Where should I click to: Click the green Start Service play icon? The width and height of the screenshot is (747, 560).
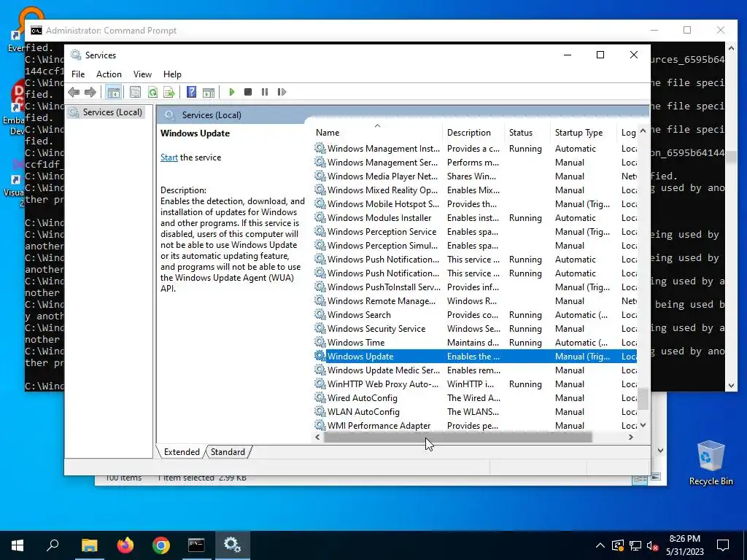tap(232, 92)
